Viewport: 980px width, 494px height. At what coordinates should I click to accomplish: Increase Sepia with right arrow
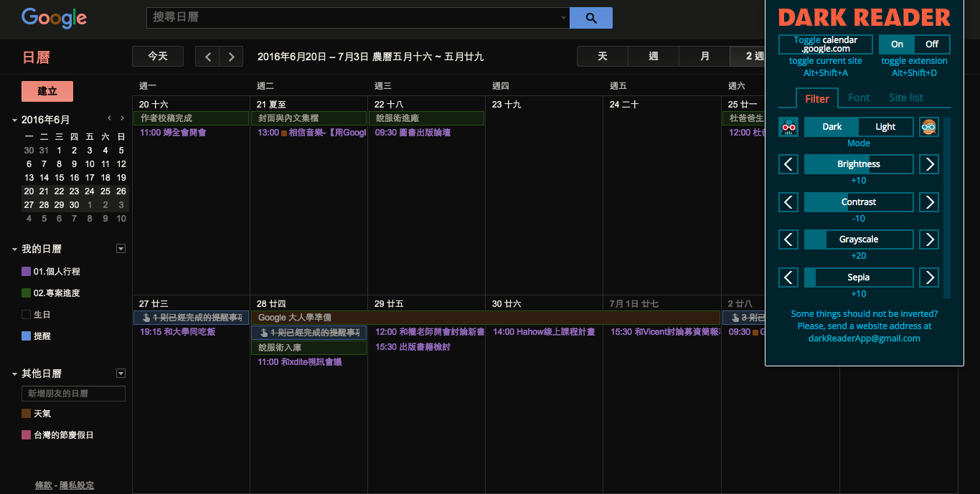point(929,277)
